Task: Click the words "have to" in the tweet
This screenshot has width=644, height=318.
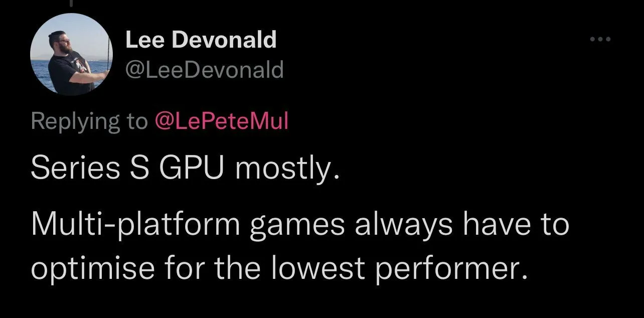Action: 517,224
